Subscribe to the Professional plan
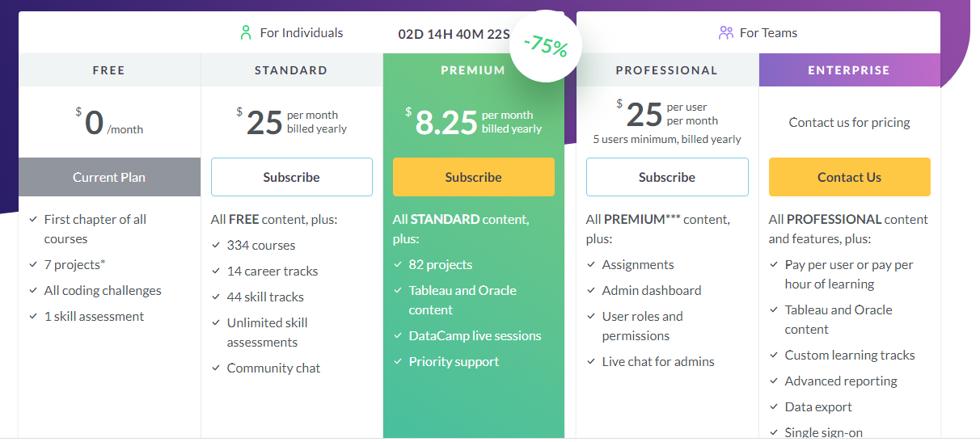This screenshot has height=442, width=980. coord(667,177)
